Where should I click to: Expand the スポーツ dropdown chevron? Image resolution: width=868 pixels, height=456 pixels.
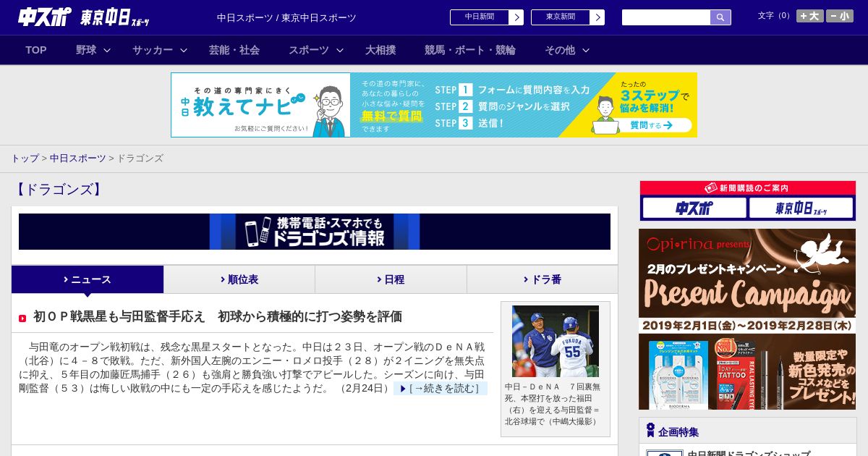pos(340,50)
